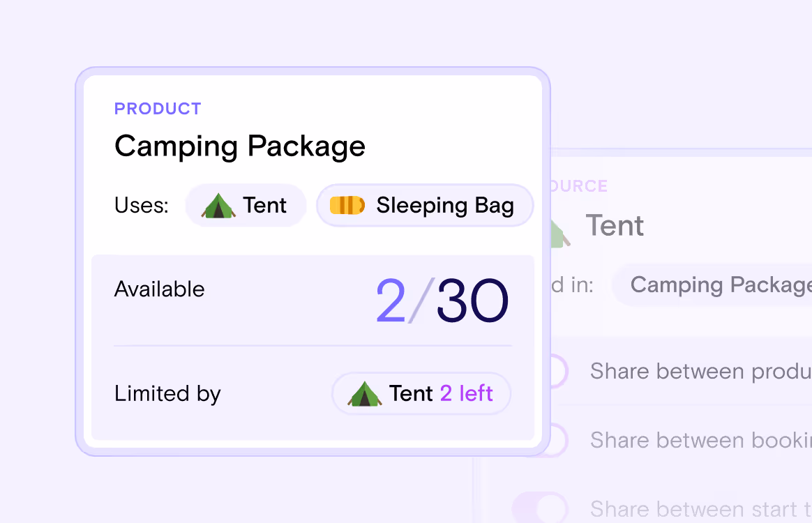Click the 2/30 availability indicator
Screen dimensions: 812x523
(x=442, y=300)
